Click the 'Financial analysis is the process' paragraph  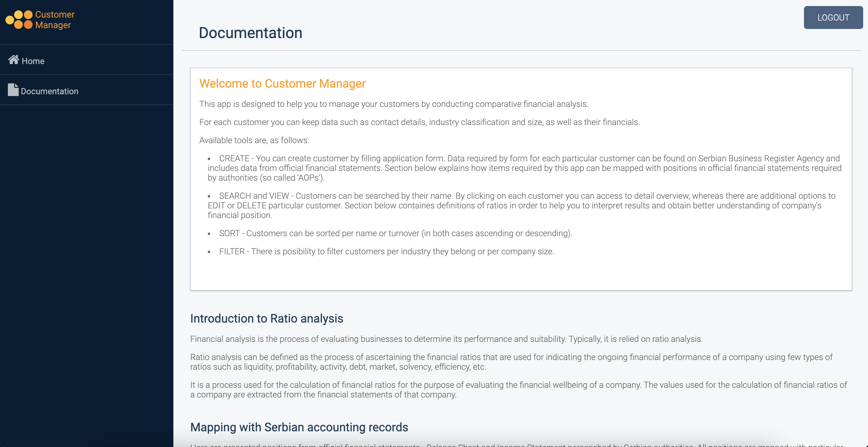pos(446,339)
